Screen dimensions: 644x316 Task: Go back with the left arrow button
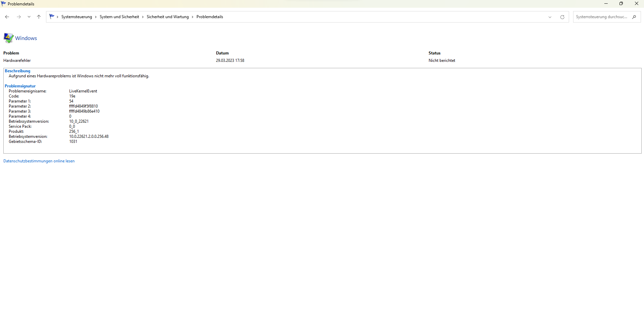7,17
